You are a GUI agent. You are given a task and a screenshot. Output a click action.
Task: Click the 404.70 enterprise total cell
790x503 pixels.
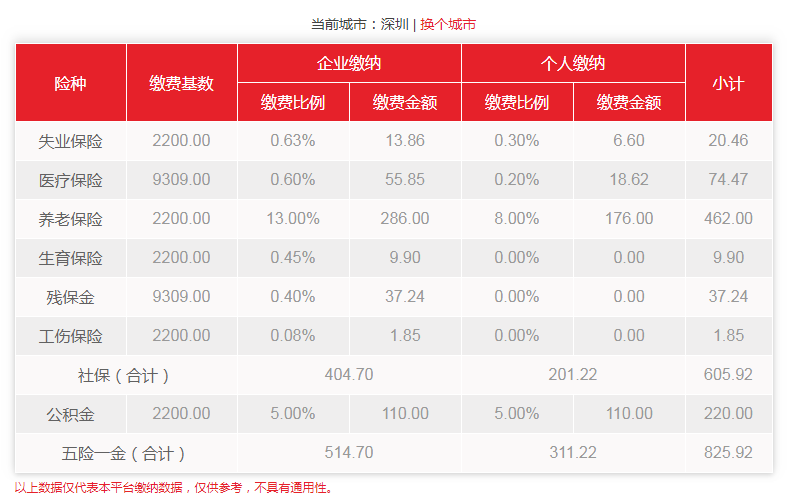click(349, 375)
